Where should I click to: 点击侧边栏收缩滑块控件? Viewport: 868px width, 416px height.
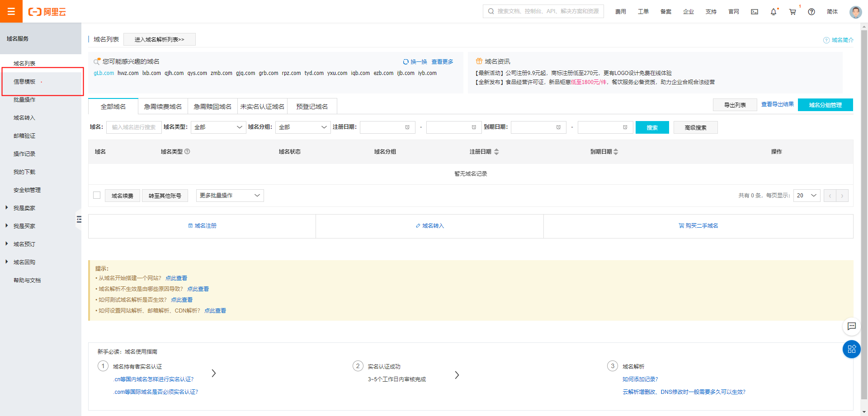tap(79, 220)
